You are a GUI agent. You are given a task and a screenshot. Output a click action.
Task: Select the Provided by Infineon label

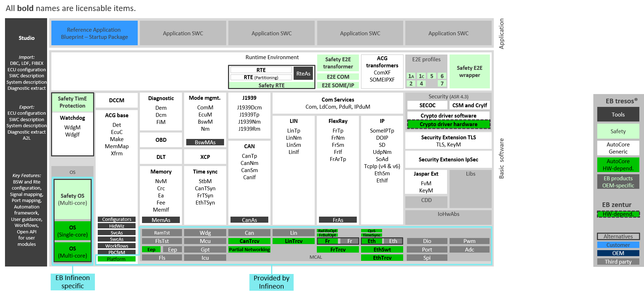point(272,282)
